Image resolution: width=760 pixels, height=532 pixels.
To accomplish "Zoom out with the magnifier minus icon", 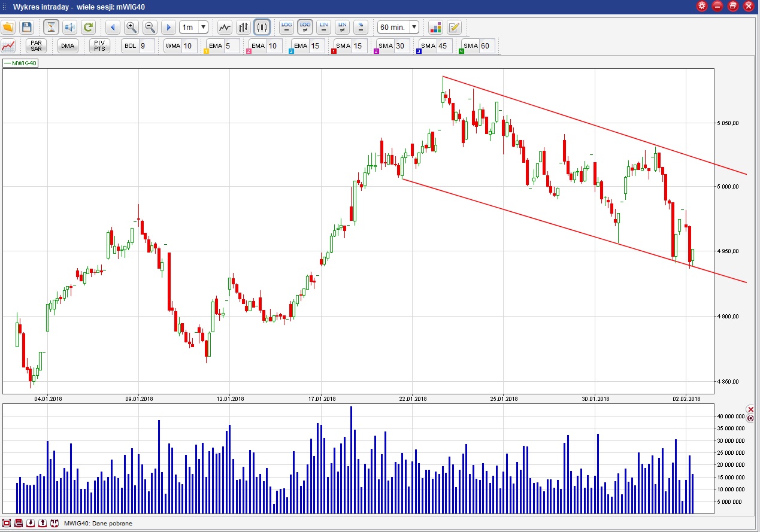I will click(x=150, y=27).
